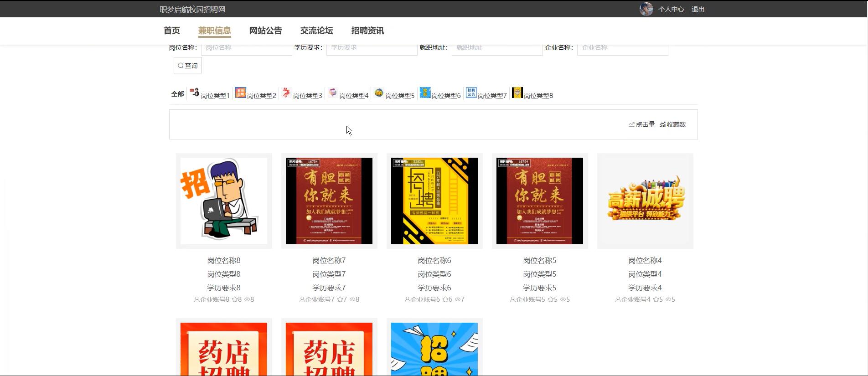Click the user avatar icon in header
Viewport: 868px width, 376px height.
646,9
